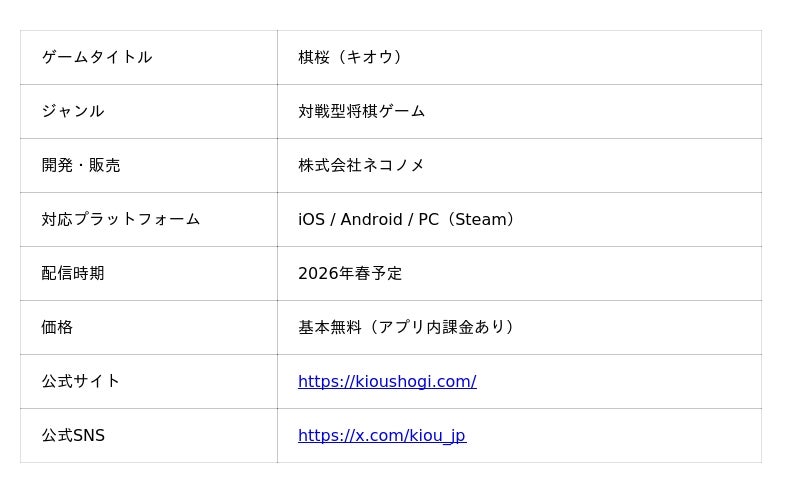Open the https://kioushogi.com/ official site link
Image resolution: width=800 pixels, height=493 pixels.
tap(386, 381)
